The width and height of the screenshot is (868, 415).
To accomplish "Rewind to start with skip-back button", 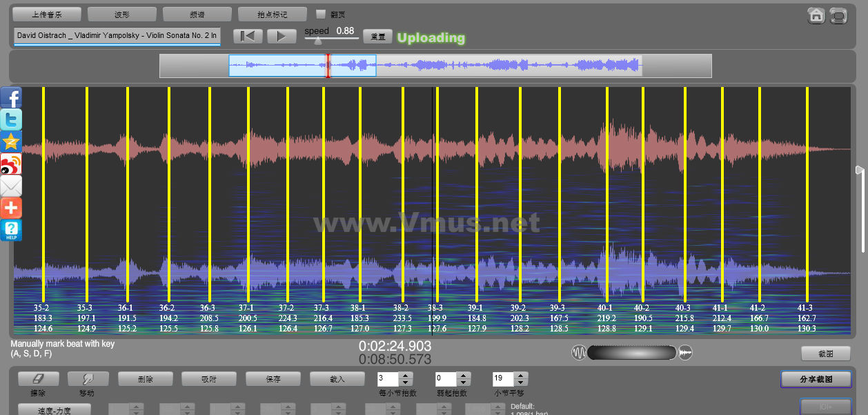I will pos(248,36).
